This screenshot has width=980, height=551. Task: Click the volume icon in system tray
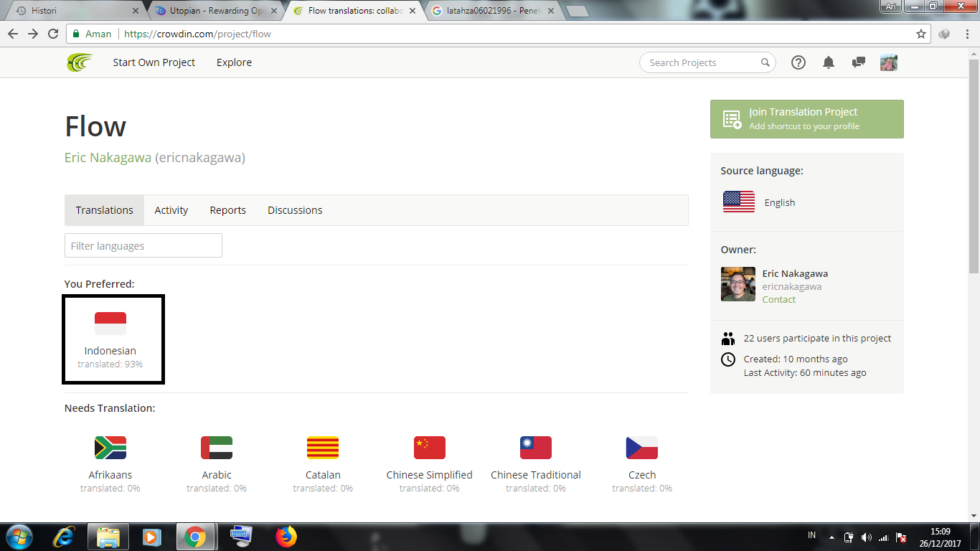[x=866, y=537]
